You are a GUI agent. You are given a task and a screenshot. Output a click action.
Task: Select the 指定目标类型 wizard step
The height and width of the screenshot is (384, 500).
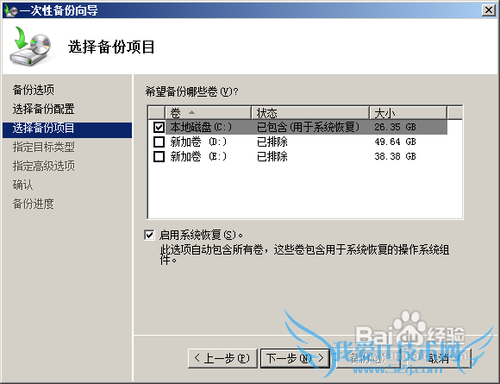pos(43,147)
